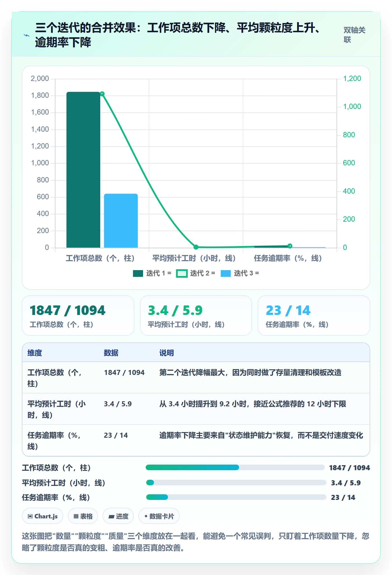Screen dimensions: 392x575
Task: Click the description starting with 逾期率下降主要来自
Action: click(261, 435)
